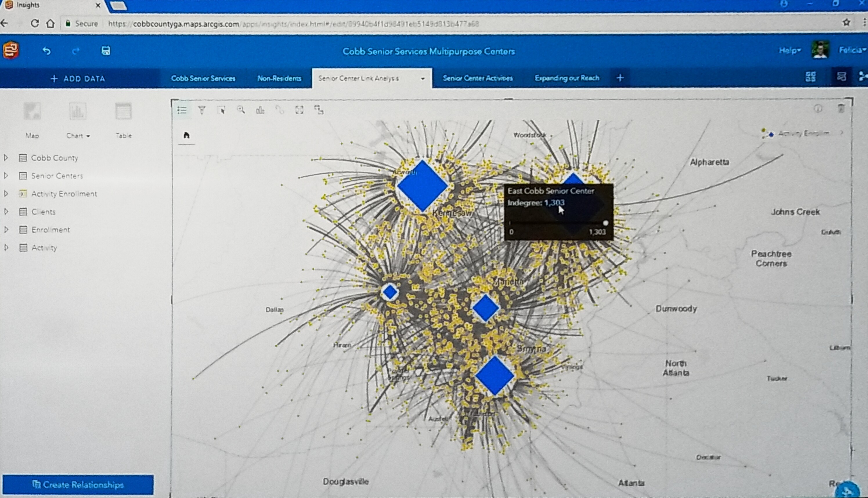This screenshot has height=498, width=868.
Task: Click the map home extent button
Action: (x=187, y=135)
